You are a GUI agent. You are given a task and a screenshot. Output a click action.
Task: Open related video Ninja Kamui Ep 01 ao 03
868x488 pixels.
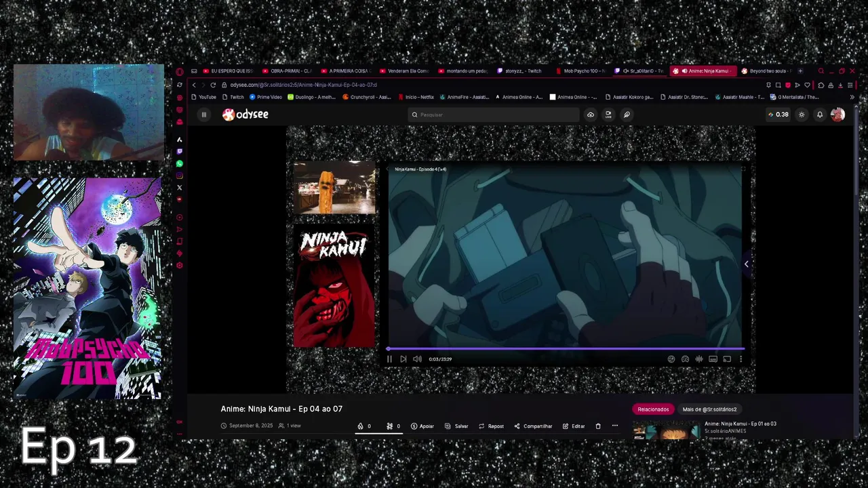(741, 424)
